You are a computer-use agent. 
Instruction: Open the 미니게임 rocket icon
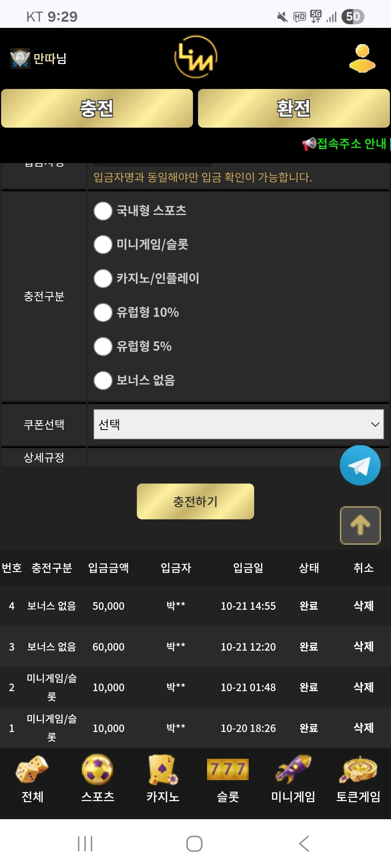(293, 769)
